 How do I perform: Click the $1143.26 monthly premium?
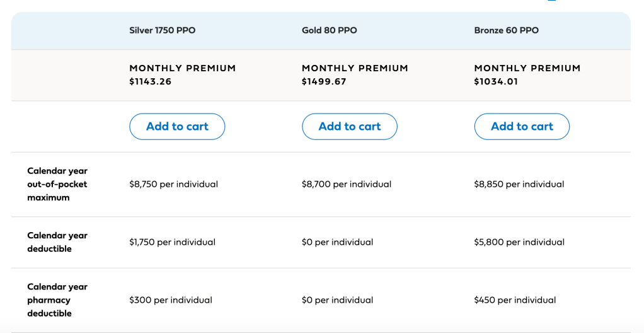(x=151, y=81)
